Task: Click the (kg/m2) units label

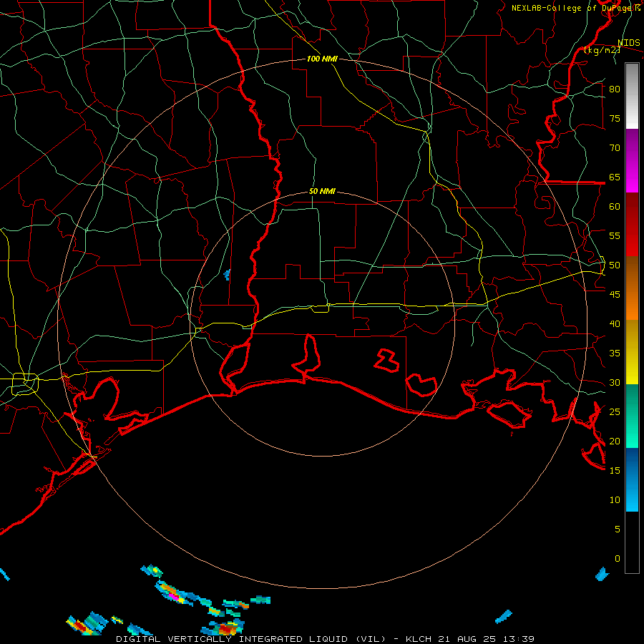Action: point(602,50)
